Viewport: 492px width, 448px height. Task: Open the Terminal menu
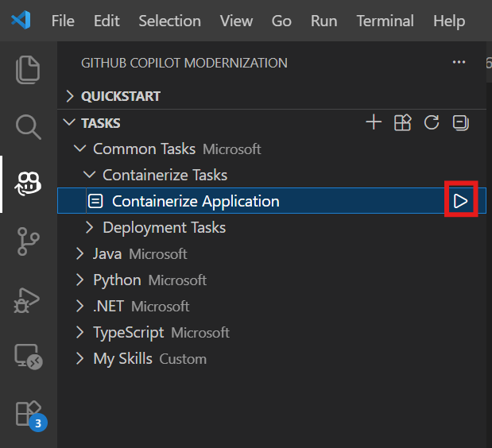click(x=385, y=21)
